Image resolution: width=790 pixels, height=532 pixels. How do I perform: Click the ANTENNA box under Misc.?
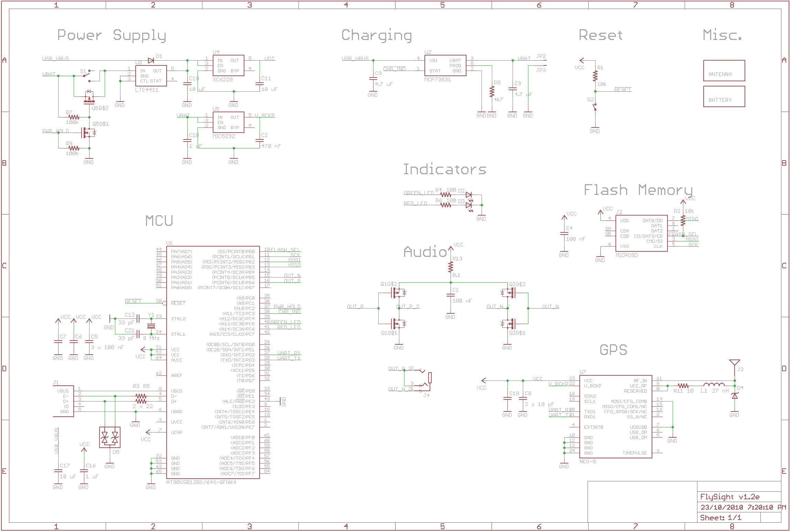pos(724,71)
